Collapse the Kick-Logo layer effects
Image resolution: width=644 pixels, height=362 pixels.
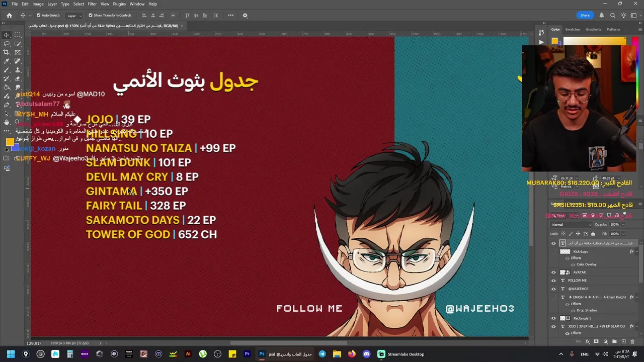[x=636, y=251]
